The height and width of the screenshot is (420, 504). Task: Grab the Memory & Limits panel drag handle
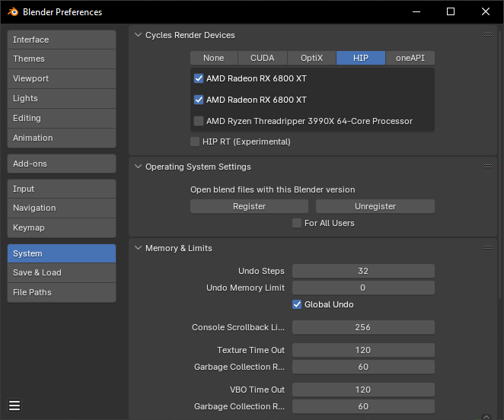[487, 247]
